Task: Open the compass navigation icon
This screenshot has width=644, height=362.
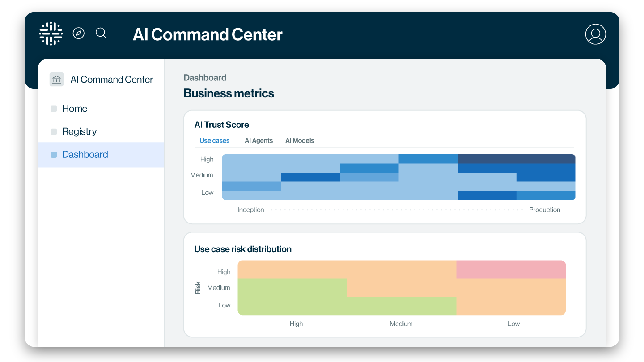Action: [x=79, y=33]
